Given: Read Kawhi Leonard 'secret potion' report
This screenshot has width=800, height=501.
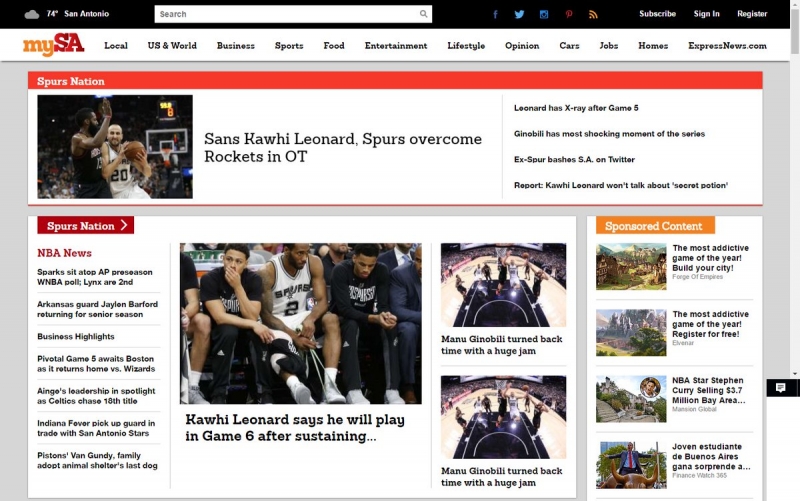Looking at the screenshot, I should pyautogui.click(x=620, y=185).
